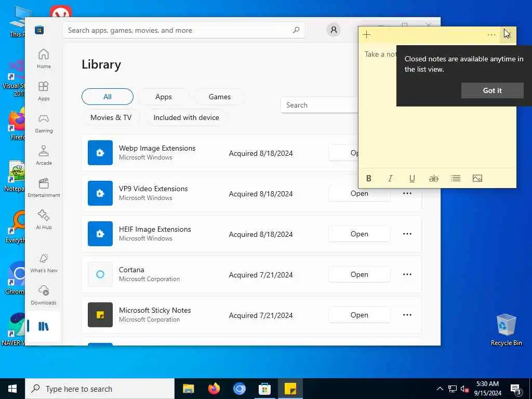Select Library icon in Store sidebar
Image resolution: width=532 pixels, height=399 pixels.
pos(44,326)
